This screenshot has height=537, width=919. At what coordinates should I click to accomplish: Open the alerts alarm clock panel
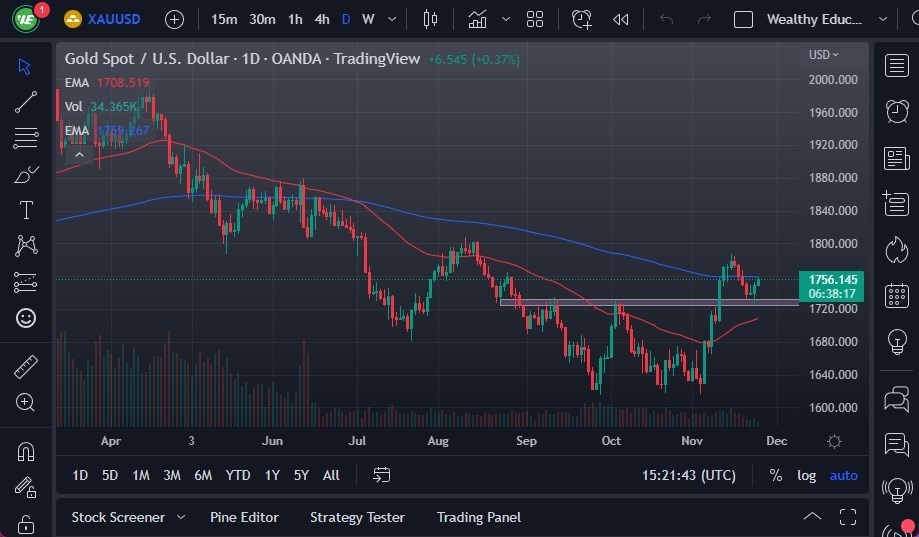(x=897, y=112)
